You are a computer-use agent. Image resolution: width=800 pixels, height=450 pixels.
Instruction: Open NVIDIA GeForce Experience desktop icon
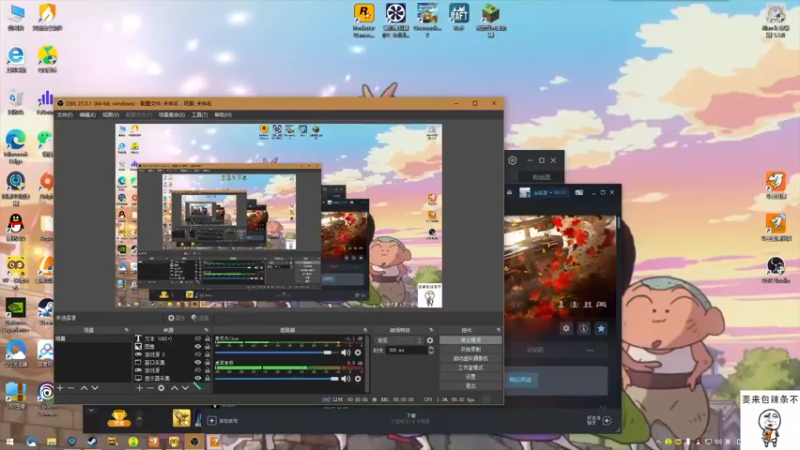(x=16, y=316)
